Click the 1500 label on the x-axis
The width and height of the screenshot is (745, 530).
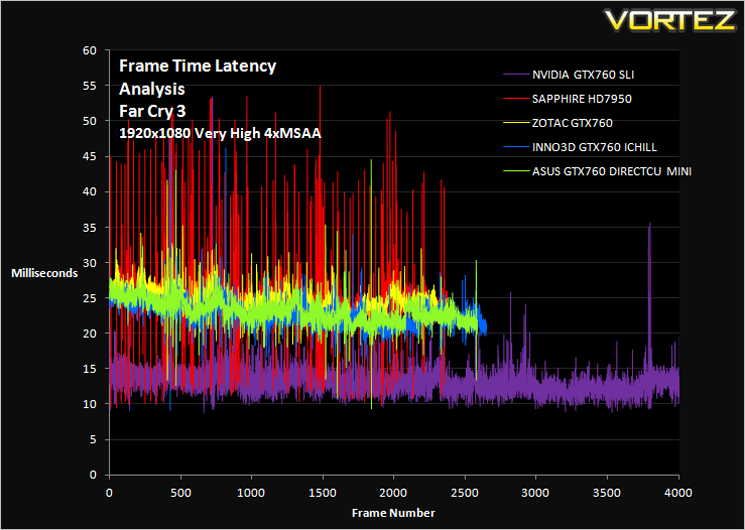tap(323, 493)
